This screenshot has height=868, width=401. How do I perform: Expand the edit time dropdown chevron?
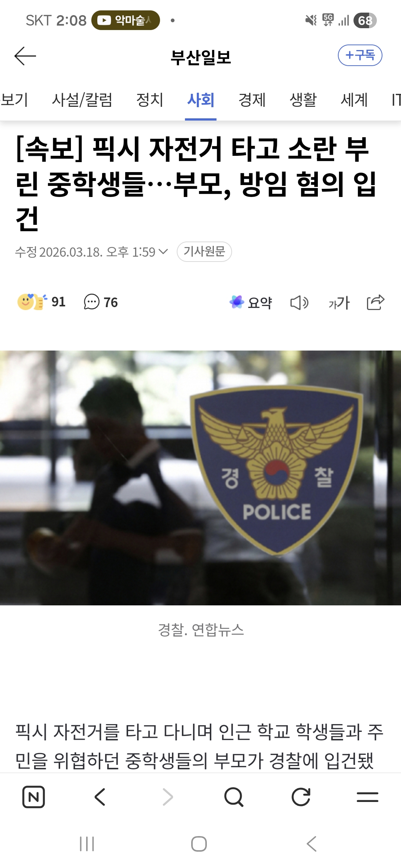tap(163, 252)
